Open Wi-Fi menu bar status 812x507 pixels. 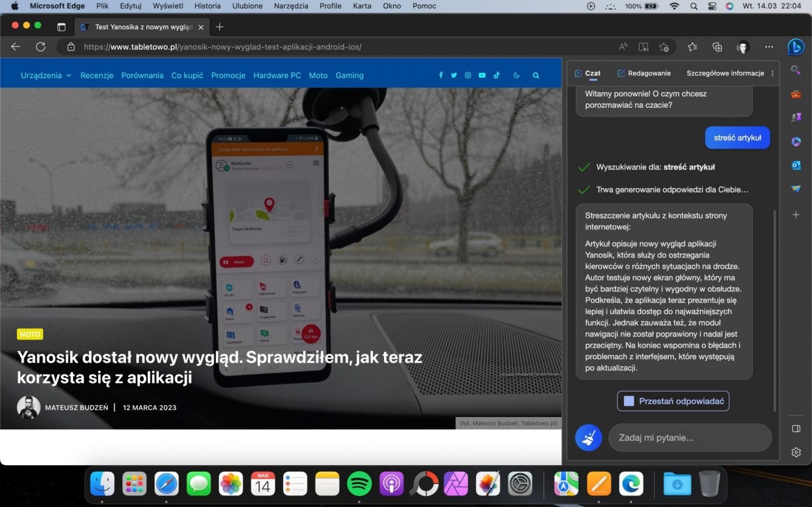(x=674, y=6)
